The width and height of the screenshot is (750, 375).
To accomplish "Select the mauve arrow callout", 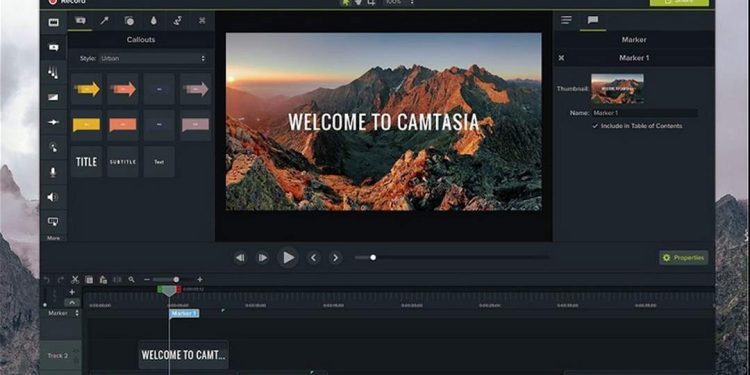I will click(196, 89).
